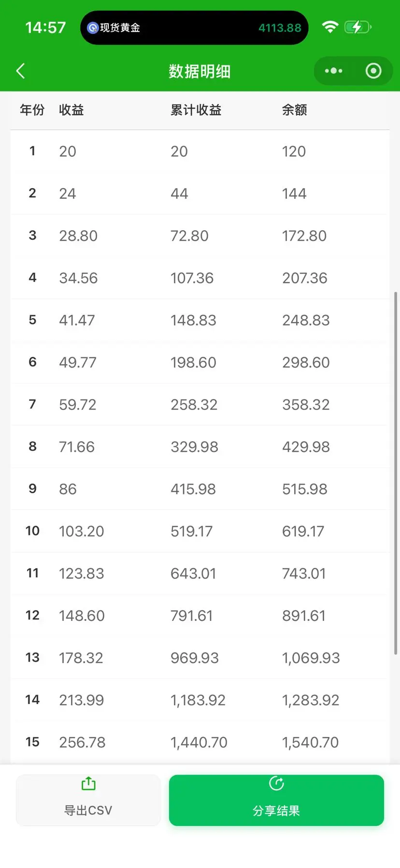Tap the back arrow icon
Image resolution: width=400 pixels, height=868 pixels.
pos(20,71)
